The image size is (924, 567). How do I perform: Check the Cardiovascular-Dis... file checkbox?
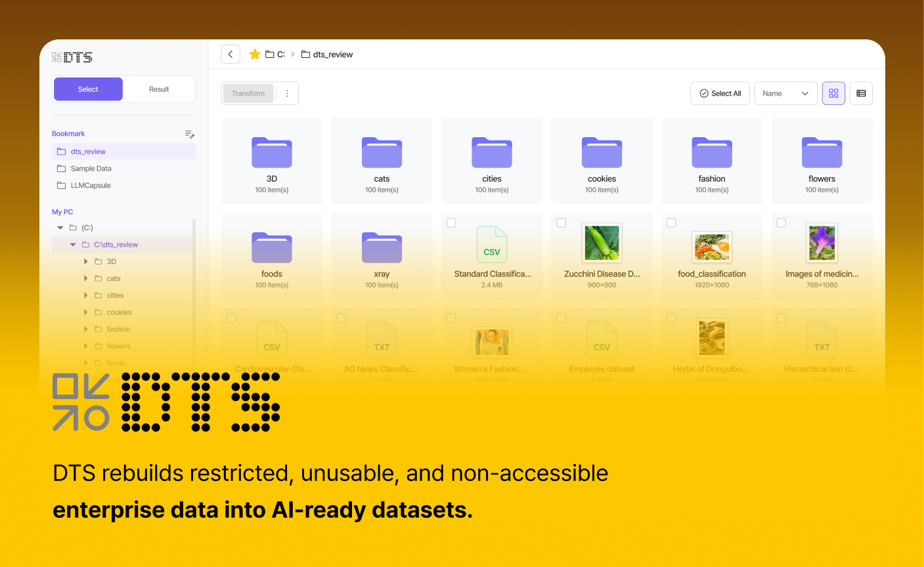pos(231,318)
